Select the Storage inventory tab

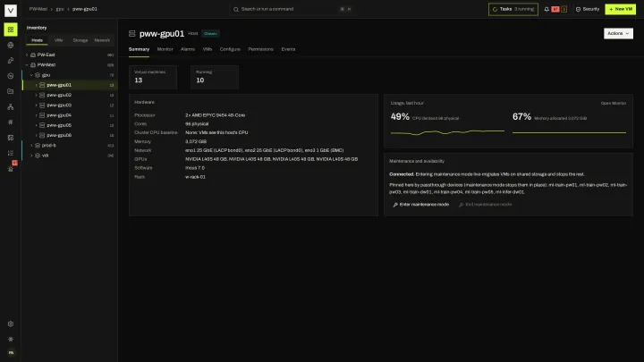pyautogui.click(x=80, y=40)
